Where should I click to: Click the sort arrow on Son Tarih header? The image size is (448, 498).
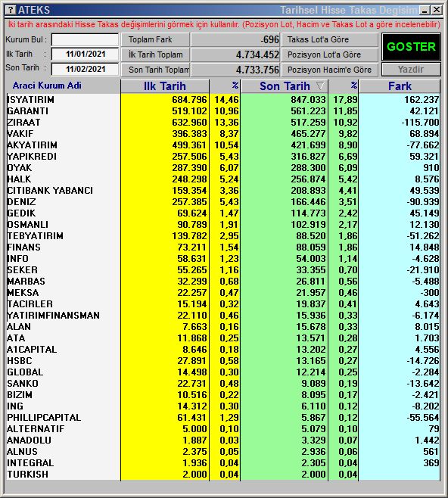pos(320,86)
